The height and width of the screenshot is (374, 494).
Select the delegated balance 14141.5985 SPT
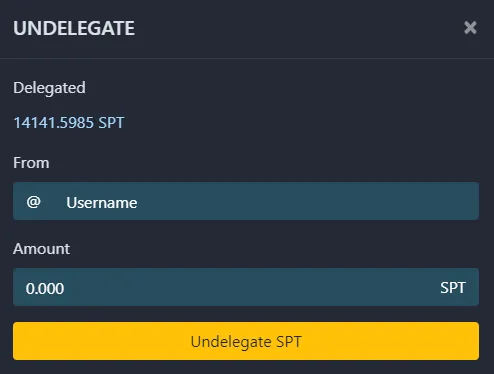[x=69, y=123]
